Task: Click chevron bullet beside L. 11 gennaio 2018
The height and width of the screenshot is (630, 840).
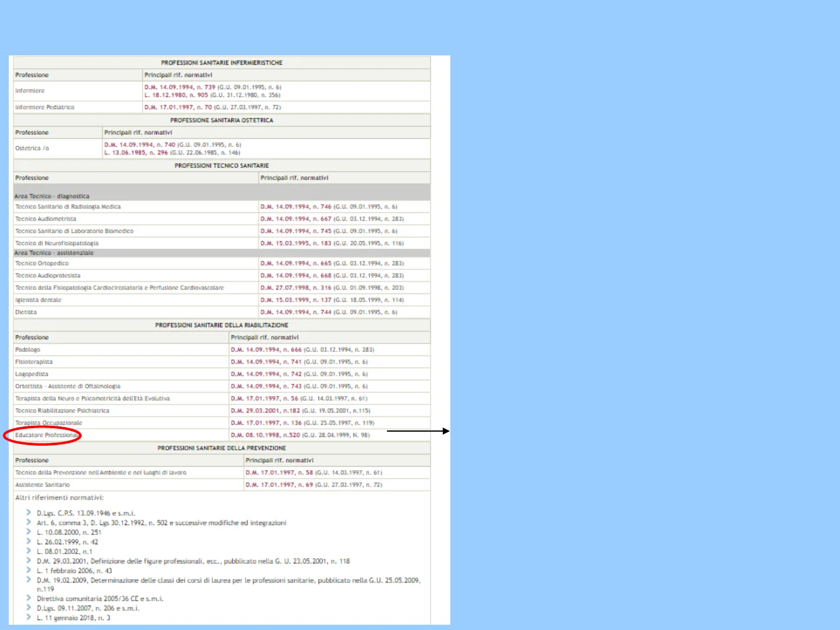Action: click(29, 617)
